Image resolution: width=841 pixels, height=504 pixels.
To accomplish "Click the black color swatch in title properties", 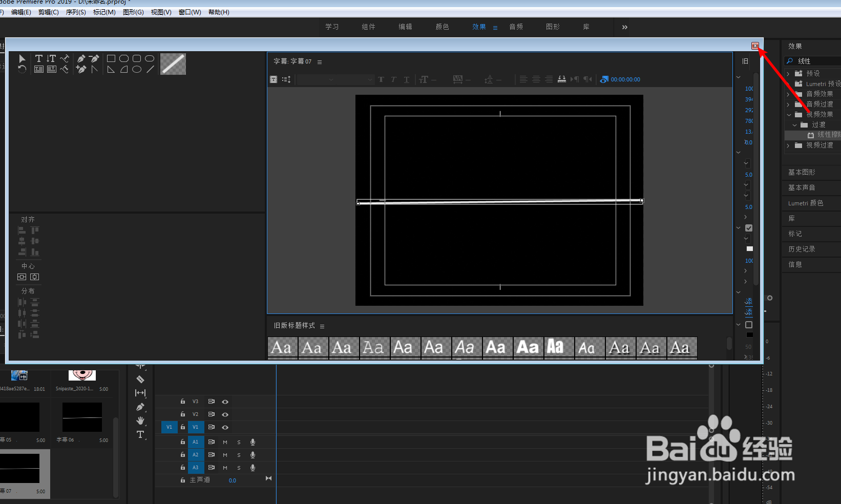I will (750, 335).
